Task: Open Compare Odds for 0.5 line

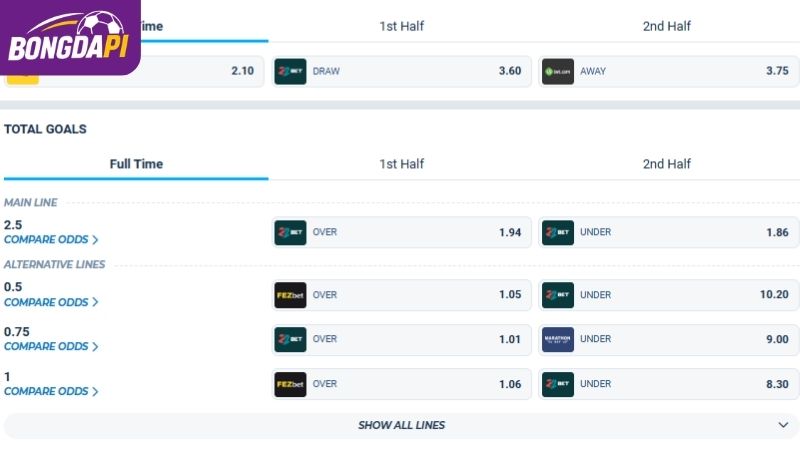Action: 51,303
